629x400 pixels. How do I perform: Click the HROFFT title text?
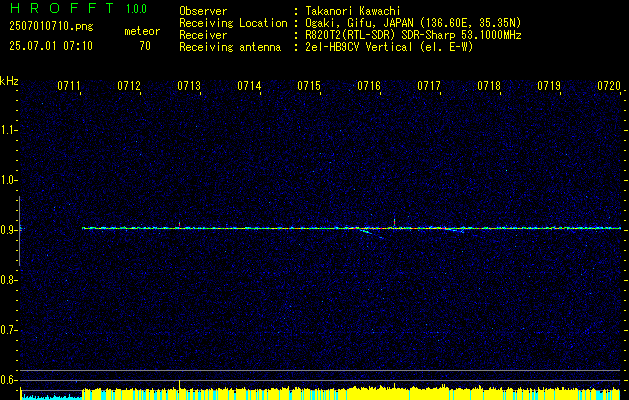pyautogui.click(x=62, y=8)
